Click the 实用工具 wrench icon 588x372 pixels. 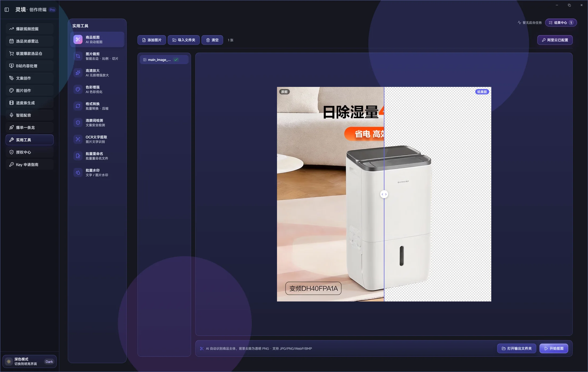(x=12, y=140)
